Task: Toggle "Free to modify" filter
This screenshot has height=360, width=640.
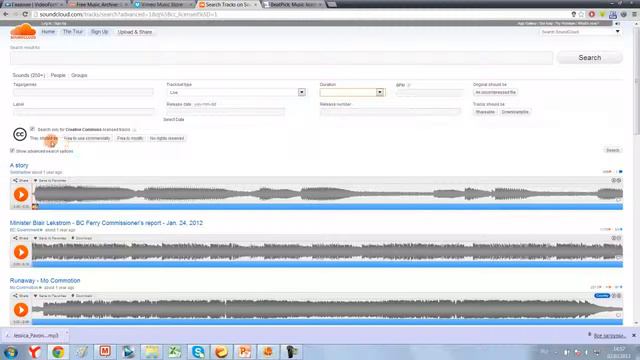Action: click(x=130, y=138)
